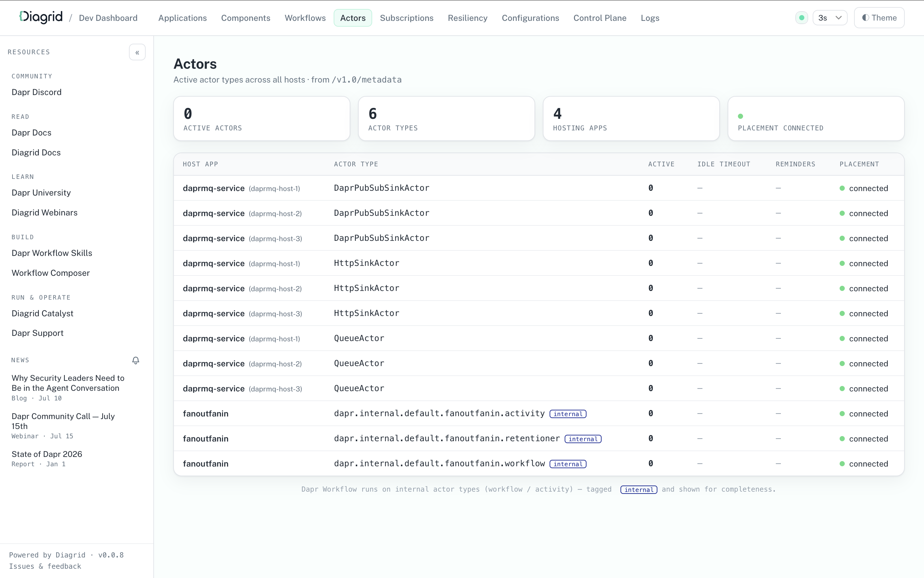Screen dimensions: 924x578
Task: Click the internal tag in footer note
Action: 639,490
